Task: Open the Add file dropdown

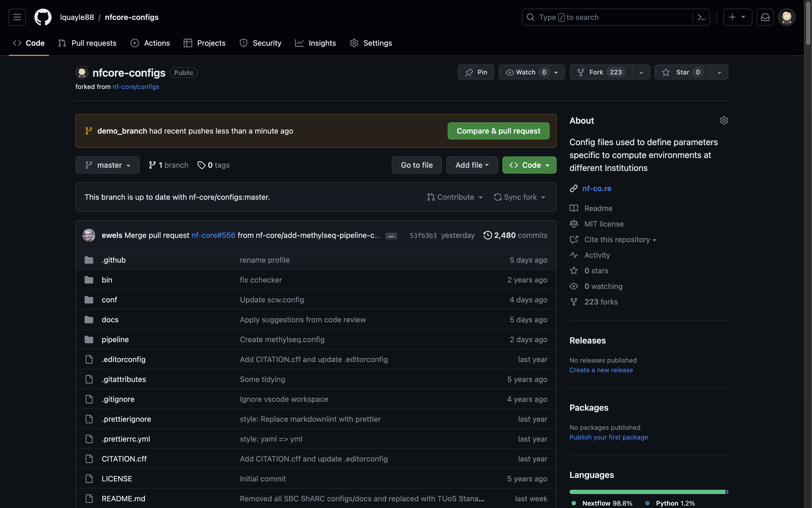Action: (x=472, y=165)
